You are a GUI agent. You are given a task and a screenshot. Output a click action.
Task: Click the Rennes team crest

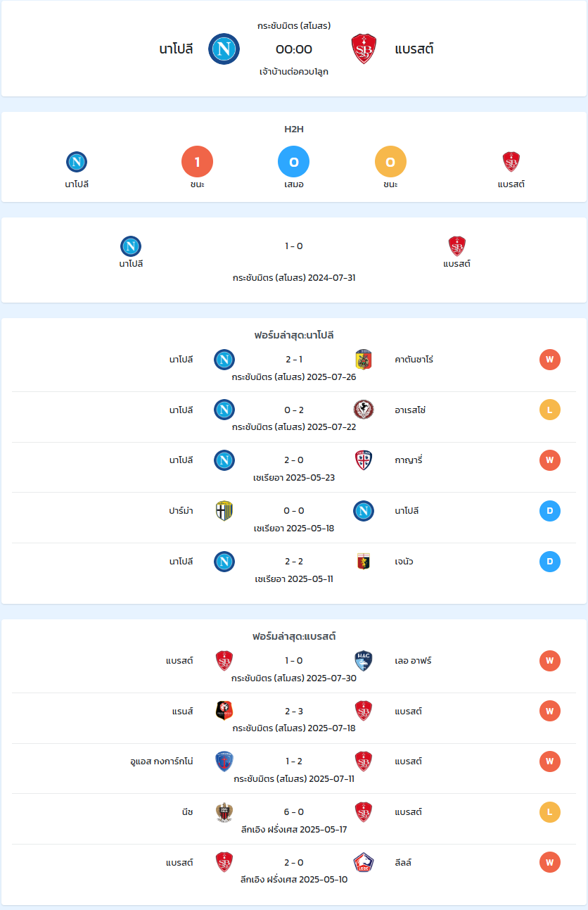click(224, 711)
